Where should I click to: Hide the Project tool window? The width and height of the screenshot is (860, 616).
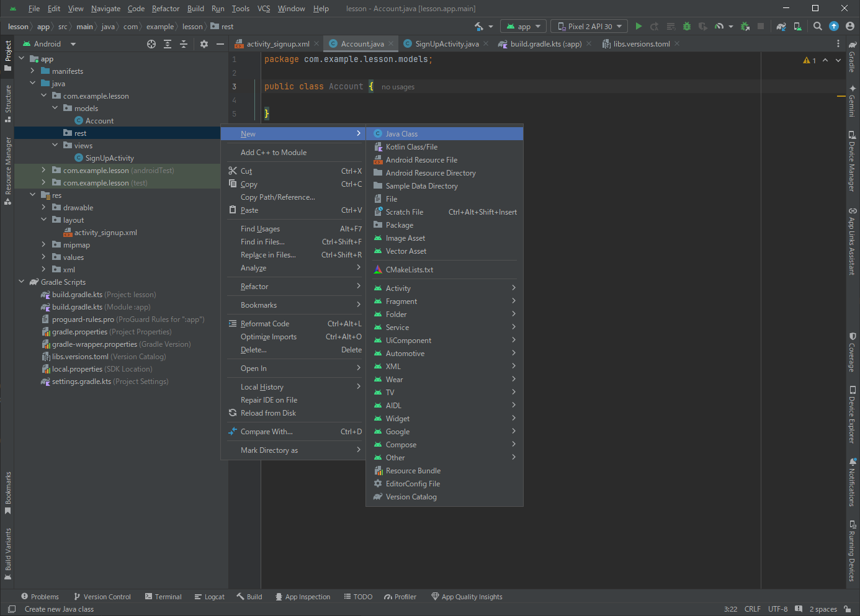pyautogui.click(x=220, y=44)
